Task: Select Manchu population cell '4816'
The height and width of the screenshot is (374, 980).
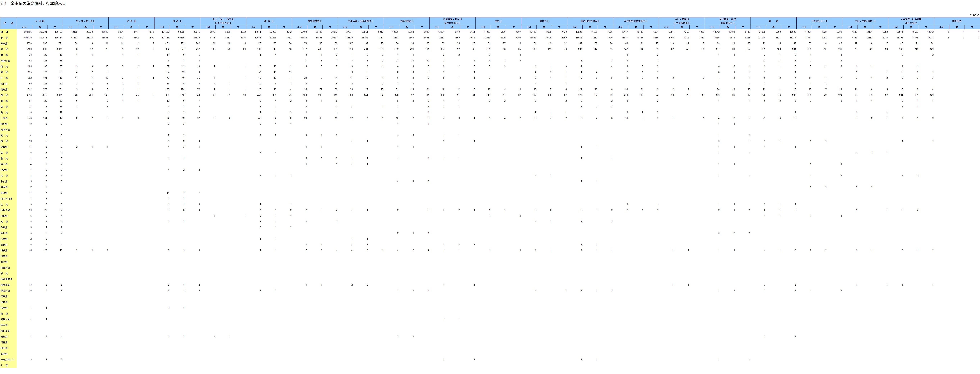Action: point(29,95)
